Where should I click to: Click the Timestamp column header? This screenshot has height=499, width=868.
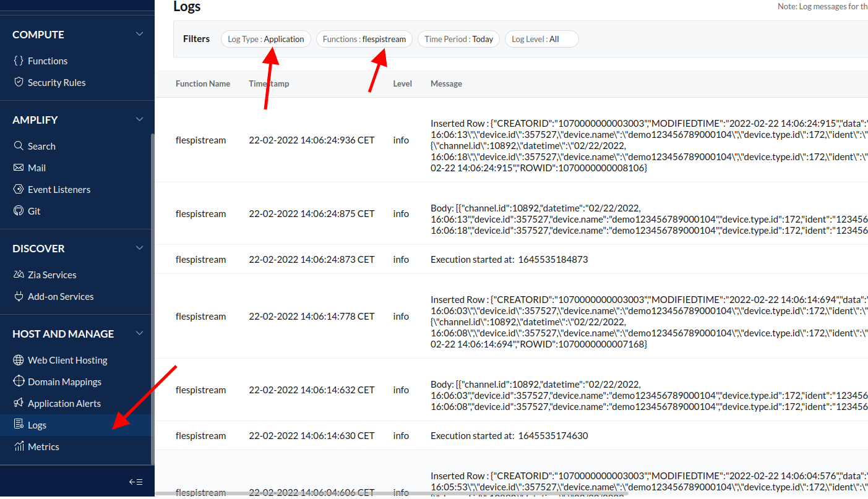[x=269, y=83]
